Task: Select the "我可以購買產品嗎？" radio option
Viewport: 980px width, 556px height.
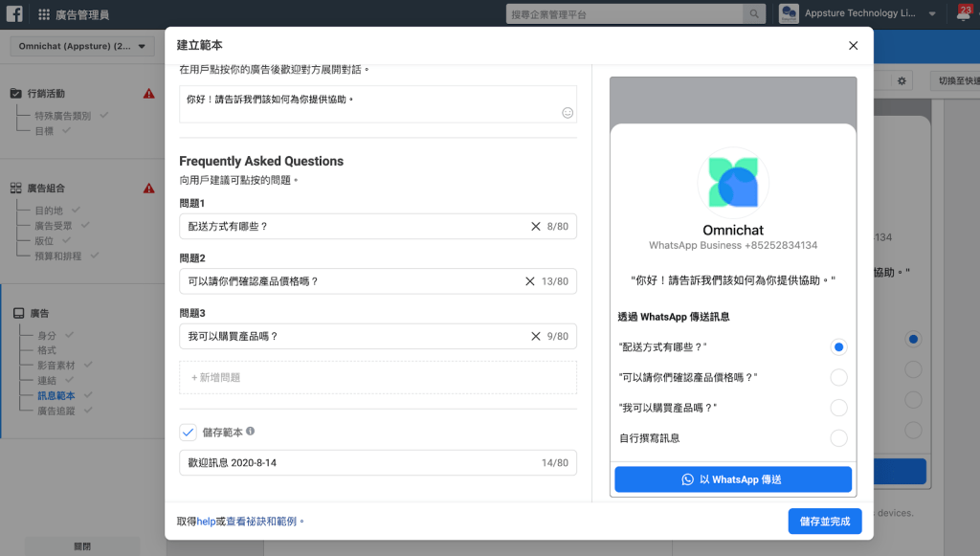Action: tap(838, 408)
